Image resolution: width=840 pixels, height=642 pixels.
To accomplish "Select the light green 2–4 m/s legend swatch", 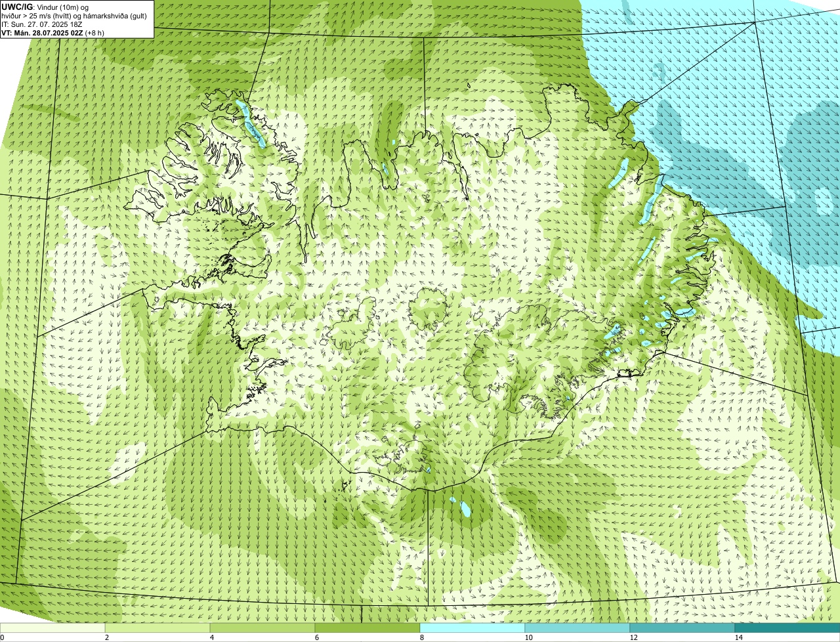I will [157, 628].
